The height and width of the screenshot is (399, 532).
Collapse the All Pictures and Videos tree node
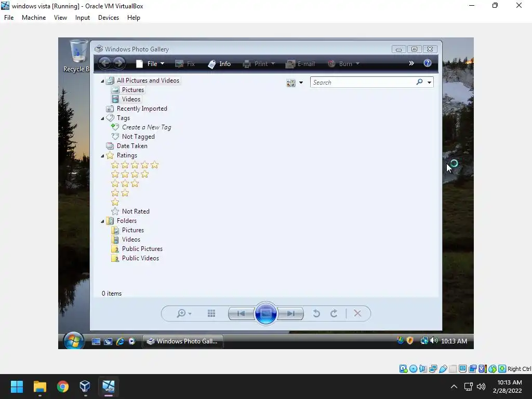[x=102, y=81]
